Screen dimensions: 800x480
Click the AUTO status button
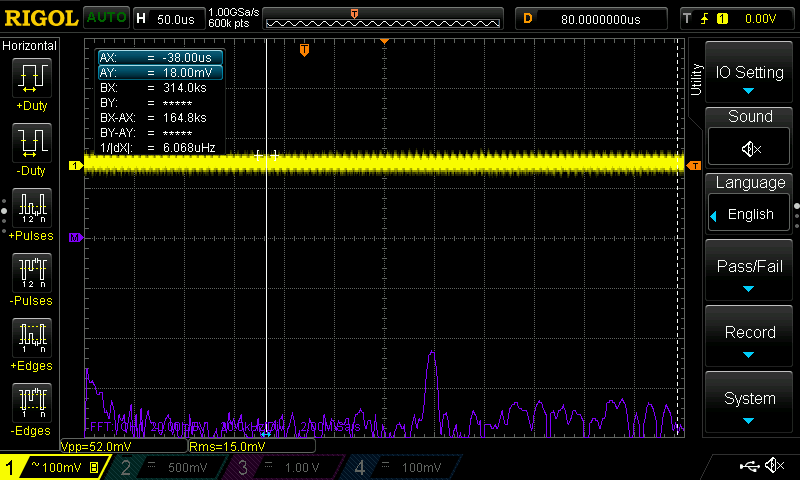tap(105, 18)
